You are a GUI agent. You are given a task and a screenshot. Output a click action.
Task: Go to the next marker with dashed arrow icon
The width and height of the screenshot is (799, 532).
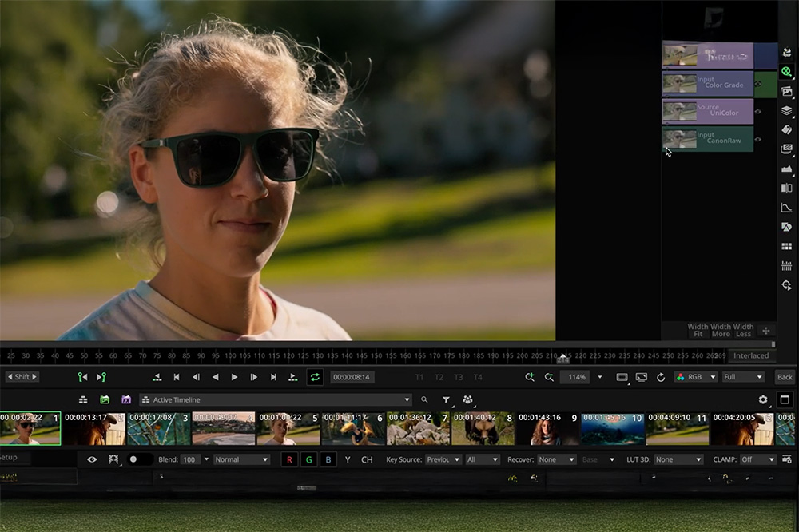[292, 377]
